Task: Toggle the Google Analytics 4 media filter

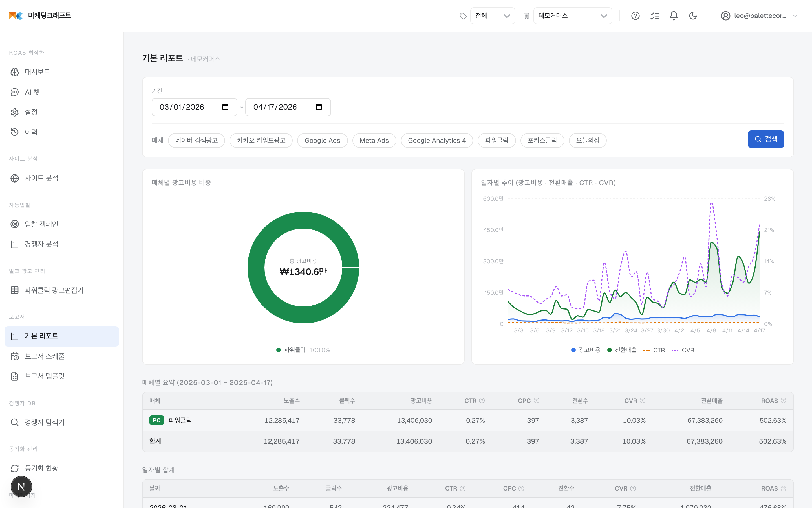Action: tap(437, 141)
